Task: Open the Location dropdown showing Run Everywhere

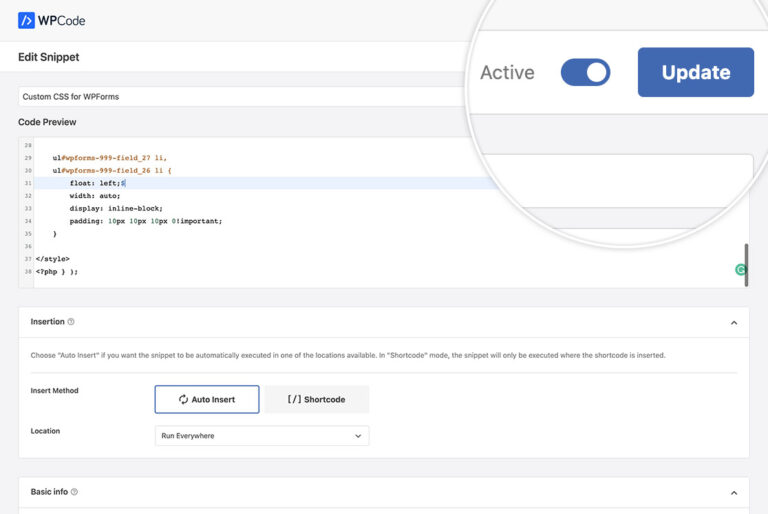Action: pyautogui.click(x=262, y=436)
